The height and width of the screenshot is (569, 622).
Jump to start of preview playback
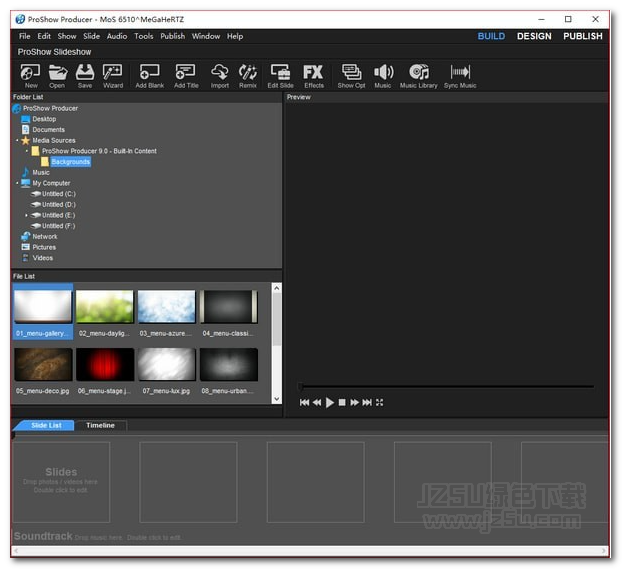click(304, 403)
